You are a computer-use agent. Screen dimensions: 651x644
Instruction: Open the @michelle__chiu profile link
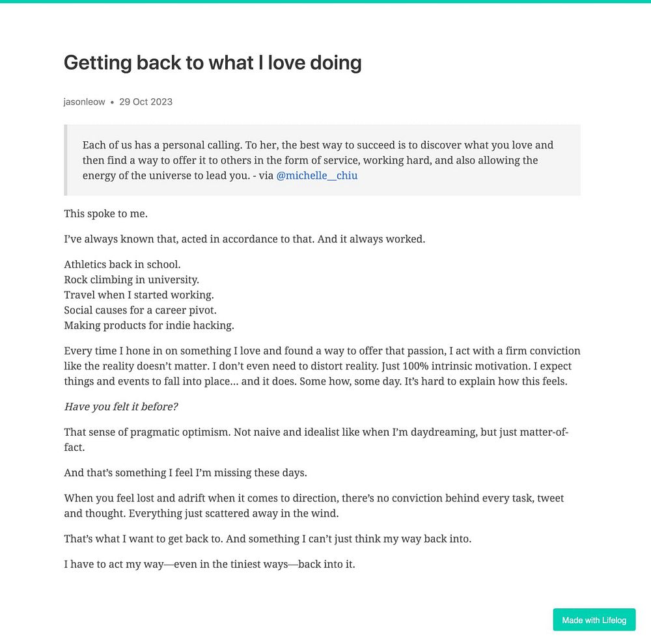tap(316, 176)
